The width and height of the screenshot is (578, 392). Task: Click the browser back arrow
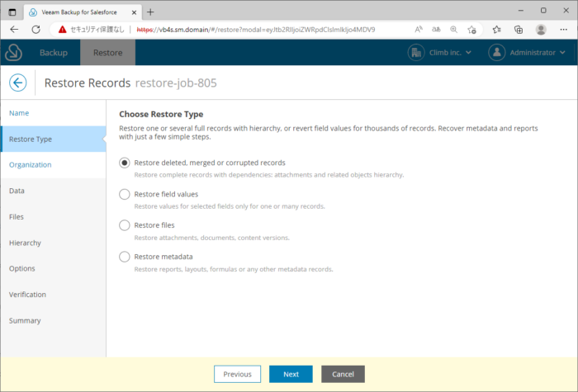pos(14,29)
